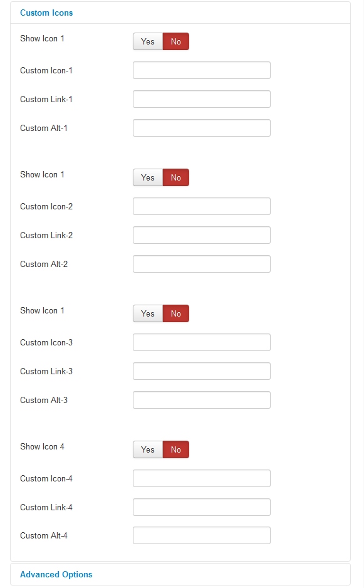Image resolution: width=364 pixels, height=588 pixels.
Task: Click the Custom Alt-1 text field
Action: click(x=201, y=128)
